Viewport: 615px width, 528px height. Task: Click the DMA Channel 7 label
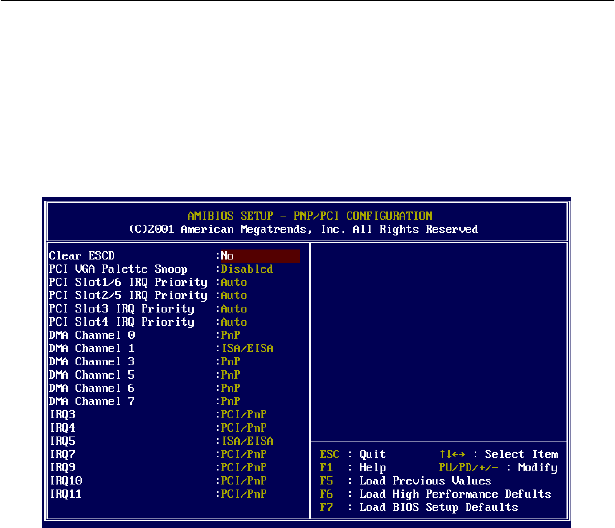92,401
